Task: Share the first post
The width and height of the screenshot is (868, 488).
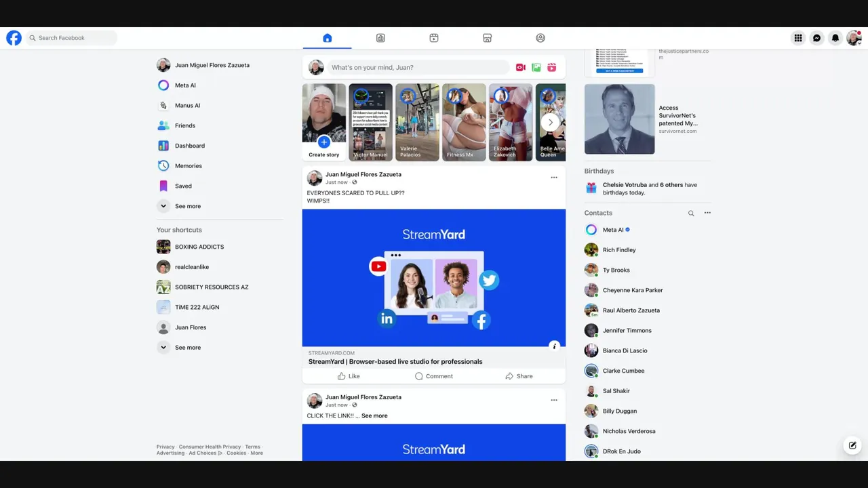Action: tap(519, 376)
